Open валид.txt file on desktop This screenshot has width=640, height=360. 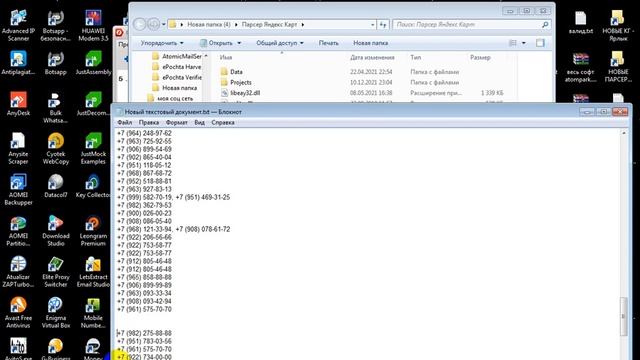point(580,22)
